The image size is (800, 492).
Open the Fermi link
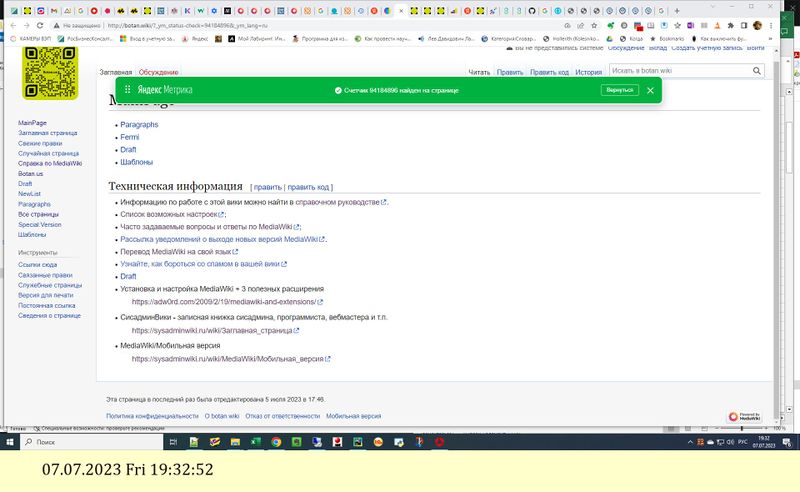(x=130, y=137)
